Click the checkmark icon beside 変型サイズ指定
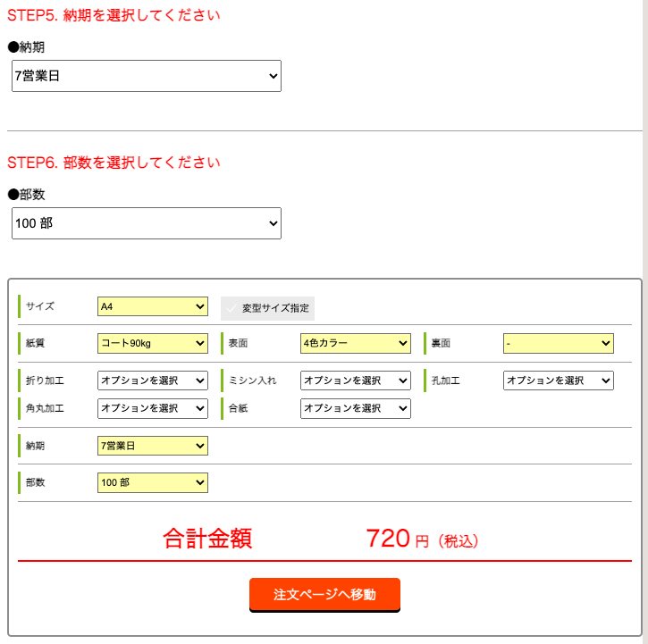Screen dimensions: 648x644 coord(231,308)
